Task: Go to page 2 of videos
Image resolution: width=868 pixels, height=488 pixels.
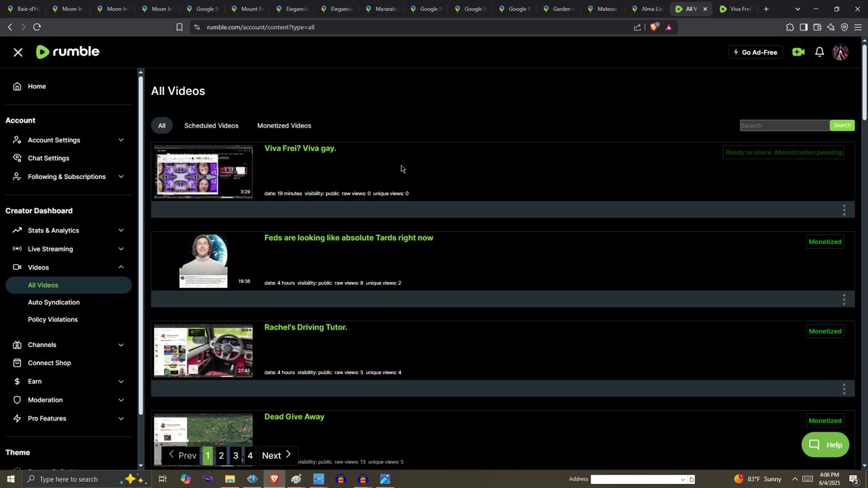Action: [x=221, y=455]
